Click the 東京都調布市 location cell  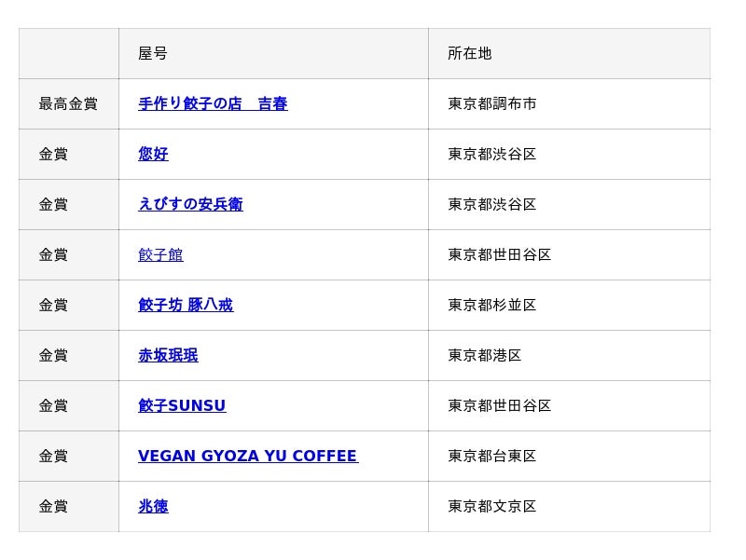[569, 103]
